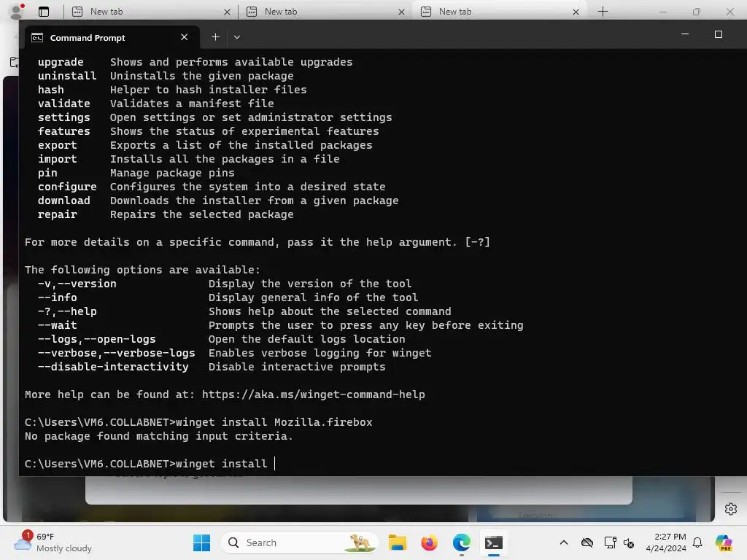
Task: Launch Firefox from the taskbar
Action: point(429,542)
